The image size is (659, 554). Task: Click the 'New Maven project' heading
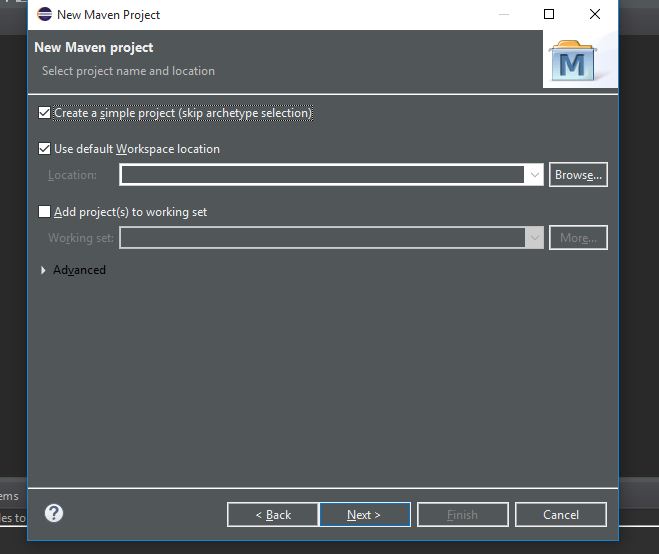pyautogui.click(x=94, y=47)
